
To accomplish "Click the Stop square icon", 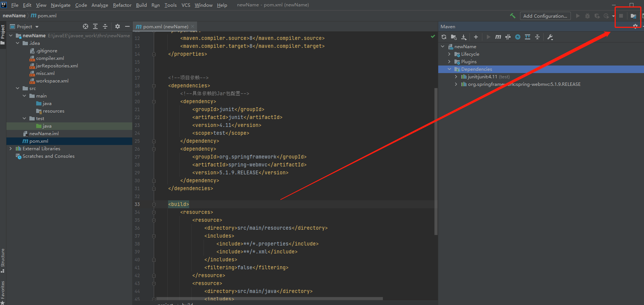I will (621, 16).
